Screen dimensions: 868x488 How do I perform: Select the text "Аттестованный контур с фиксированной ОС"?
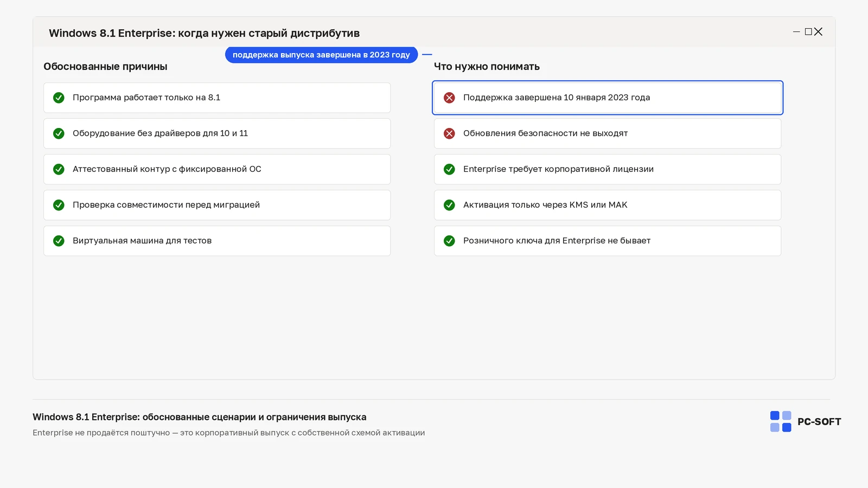pos(167,169)
